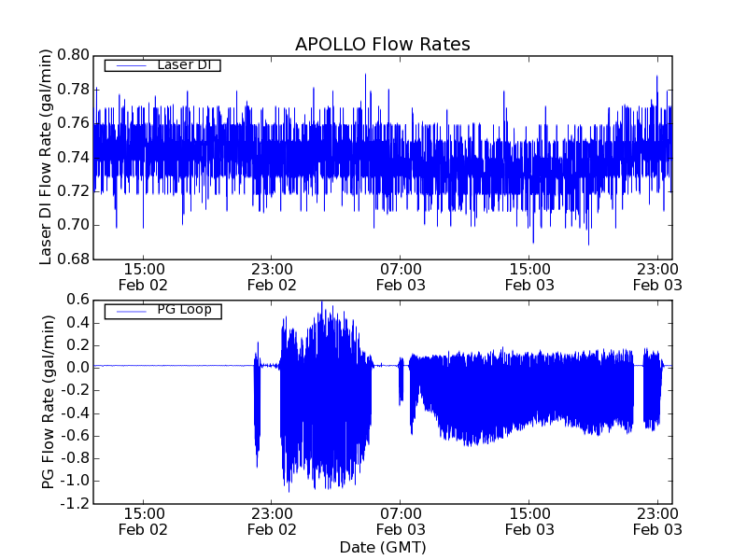This screenshot has height=560, width=747.
Task: Click "15:00 Feb 02" label under Laser DI plot
Action: tap(143, 277)
